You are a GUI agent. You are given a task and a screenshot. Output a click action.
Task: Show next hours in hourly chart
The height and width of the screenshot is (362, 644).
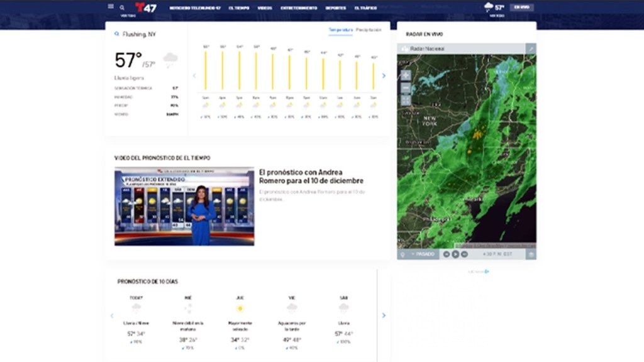click(x=384, y=75)
